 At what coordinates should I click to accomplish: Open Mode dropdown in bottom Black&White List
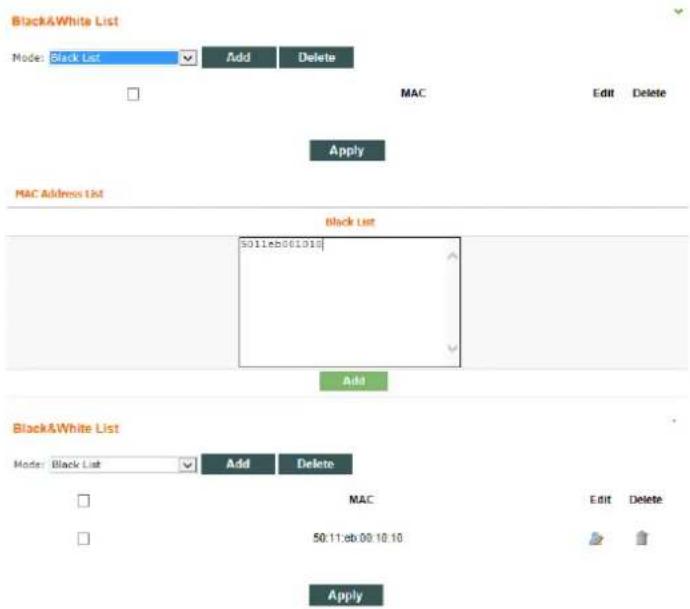(123, 465)
